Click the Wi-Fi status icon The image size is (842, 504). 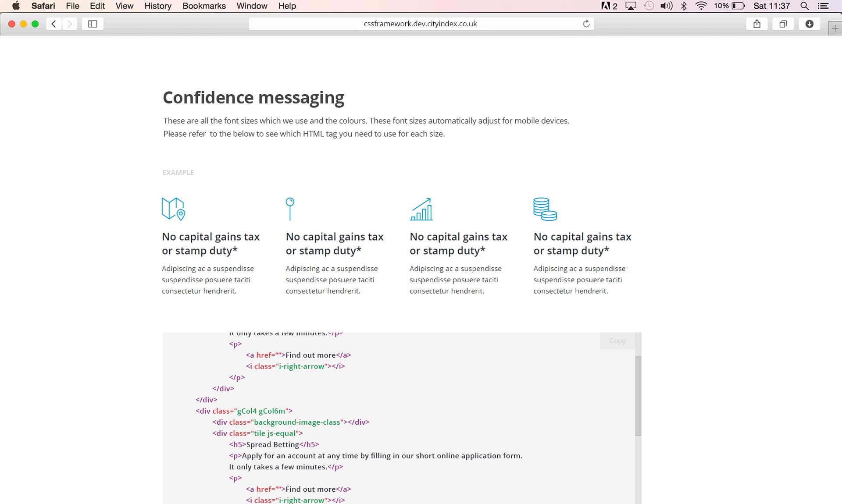[701, 6]
